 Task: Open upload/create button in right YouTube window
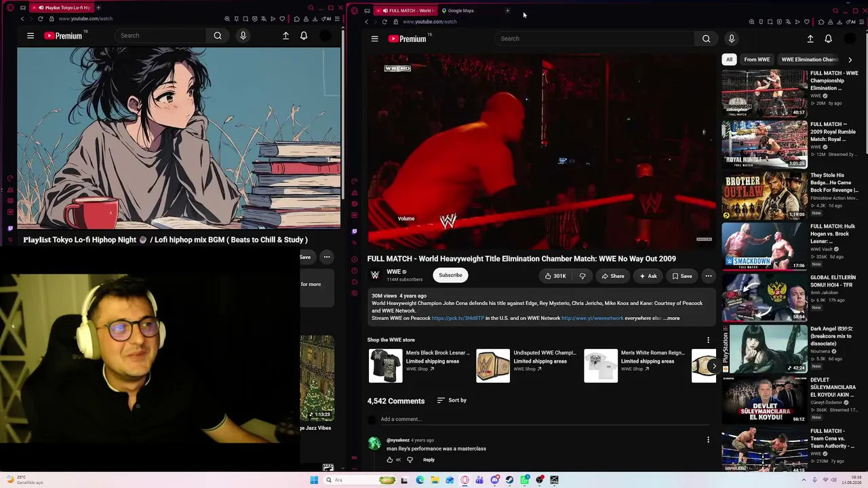(x=810, y=39)
